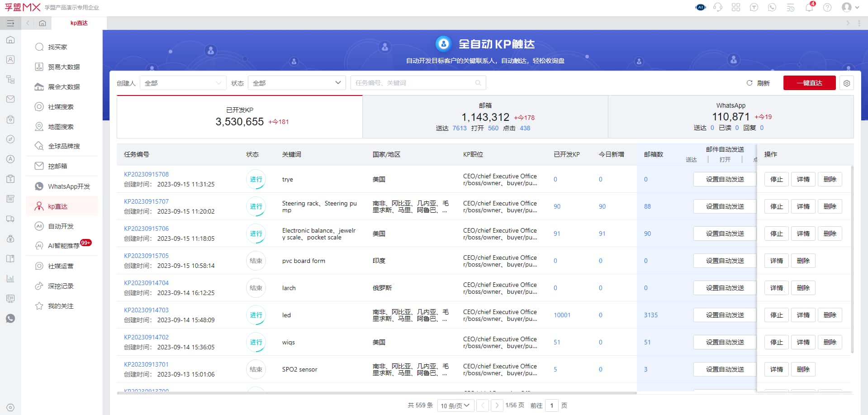Stop the KP20230915707 task with 停止

point(776,206)
